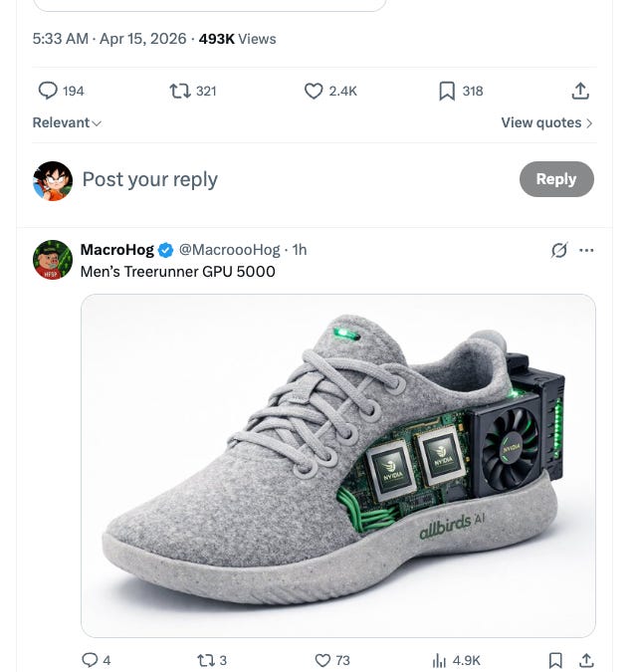
Task: View analytics showing 4.9K views
Action: tap(456, 660)
